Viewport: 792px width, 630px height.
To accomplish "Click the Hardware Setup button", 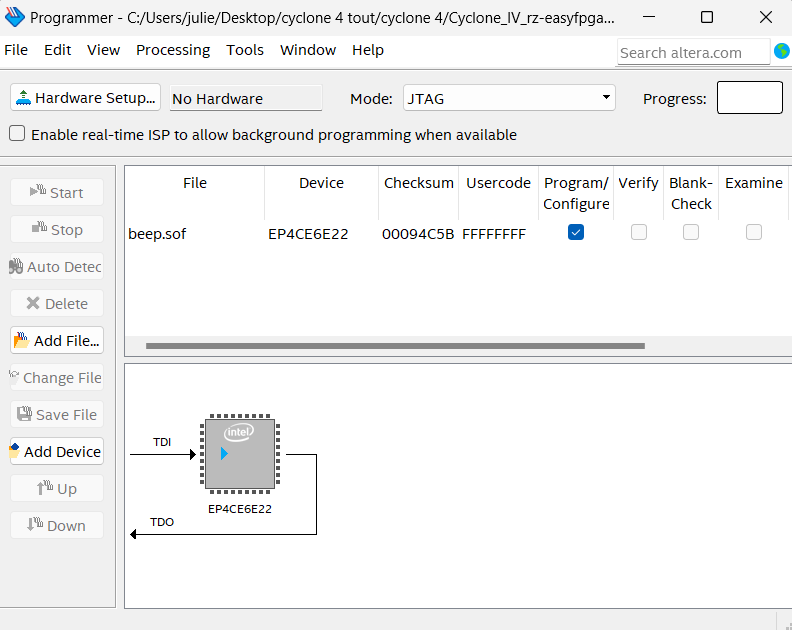I will pyautogui.click(x=86, y=98).
